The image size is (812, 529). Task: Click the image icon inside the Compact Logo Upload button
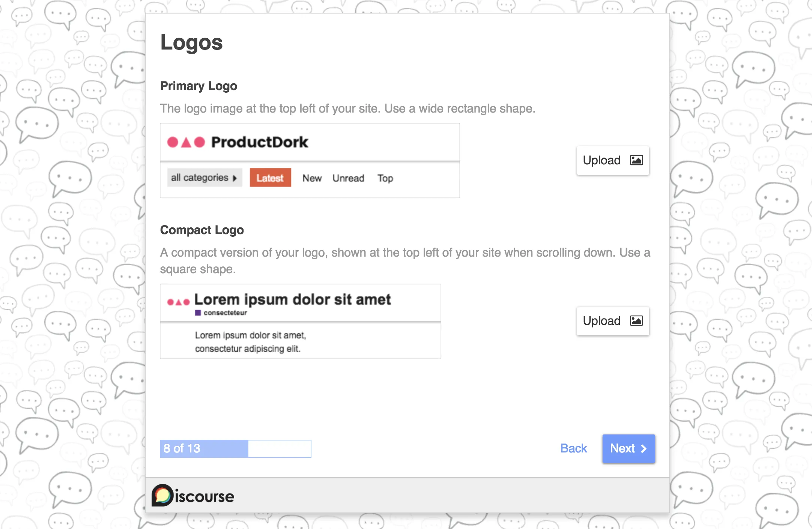coord(636,321)
